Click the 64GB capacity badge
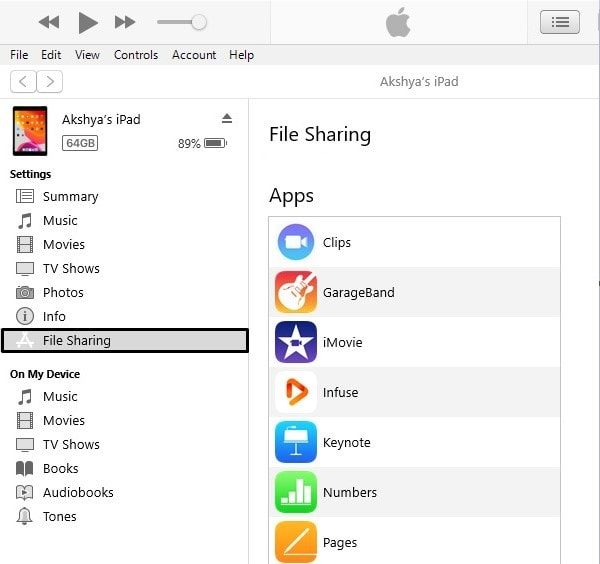Screen dimensions: 600x564 [x=80, y=143]
